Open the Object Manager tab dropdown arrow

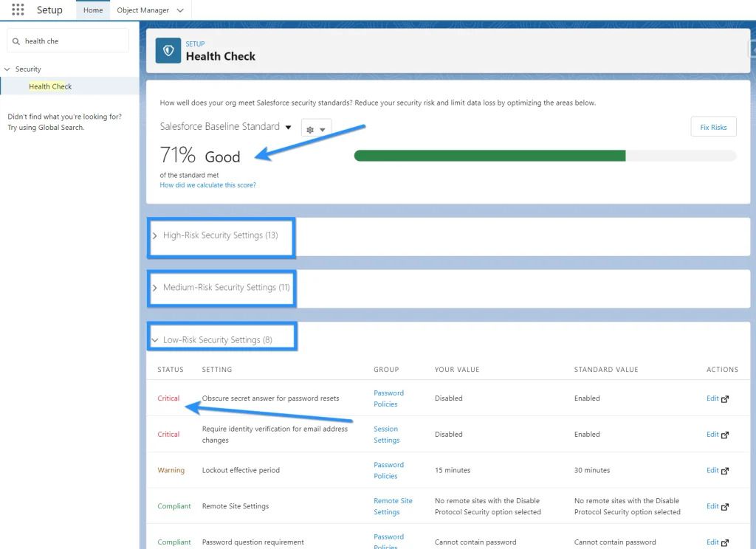click(180, 10)
